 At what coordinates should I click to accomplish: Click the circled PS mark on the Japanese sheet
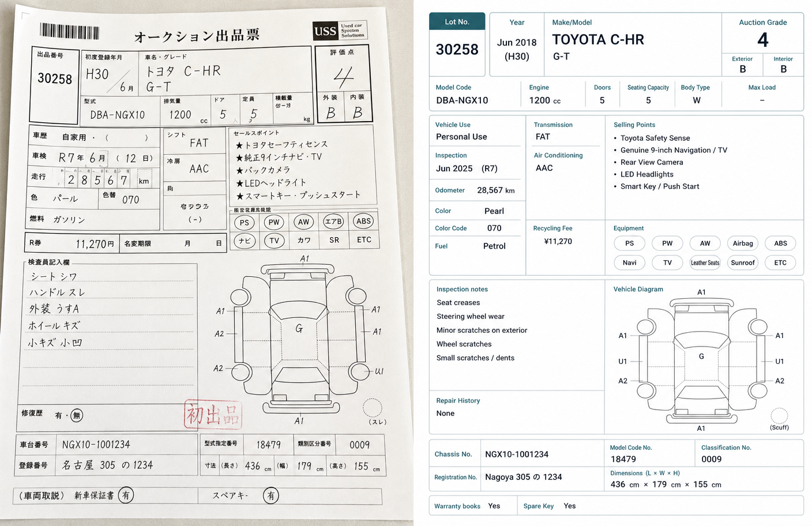coord(245,223)
